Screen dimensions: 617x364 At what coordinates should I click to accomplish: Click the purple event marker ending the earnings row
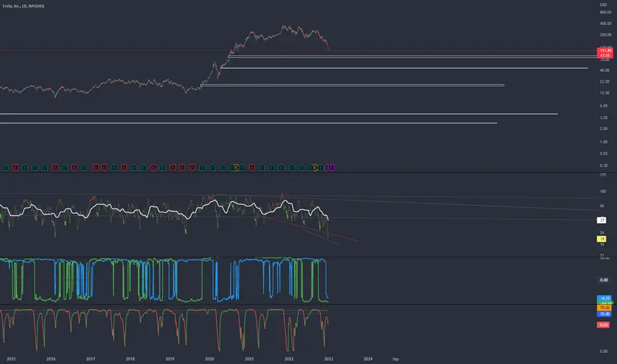331,168
